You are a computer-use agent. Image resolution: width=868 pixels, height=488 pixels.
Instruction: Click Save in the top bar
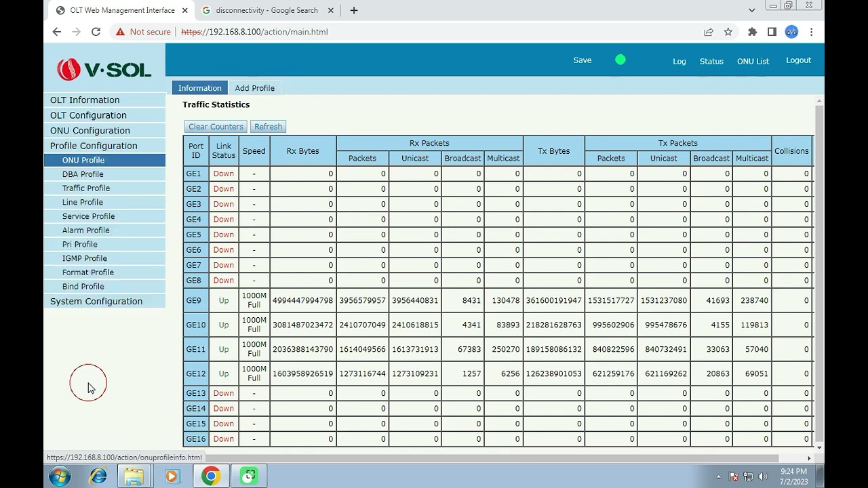(x=583, y=60)
